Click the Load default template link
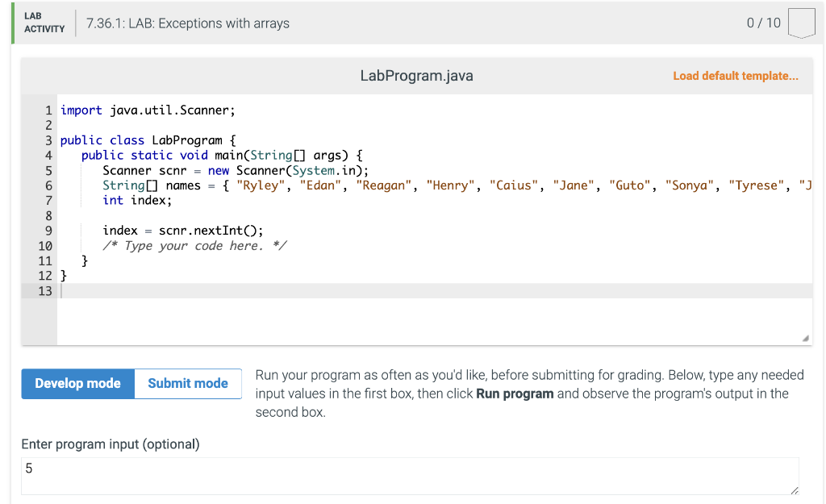826x504 pixels. 736,76
